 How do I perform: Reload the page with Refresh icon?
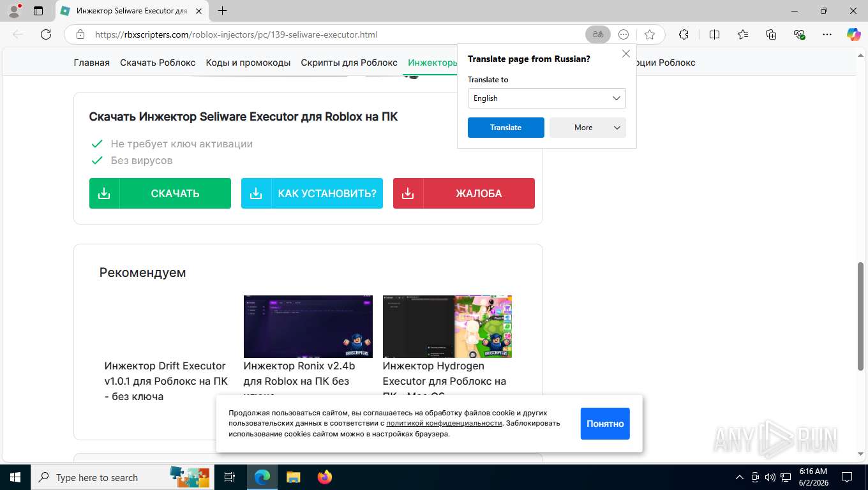[x=46, y=34]
